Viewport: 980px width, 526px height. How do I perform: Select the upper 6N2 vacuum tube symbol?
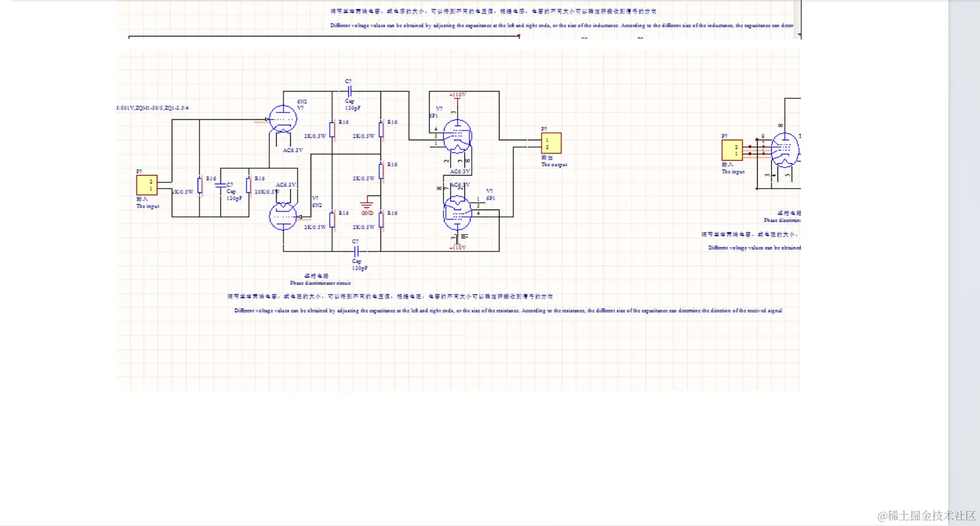click(283, 119)
